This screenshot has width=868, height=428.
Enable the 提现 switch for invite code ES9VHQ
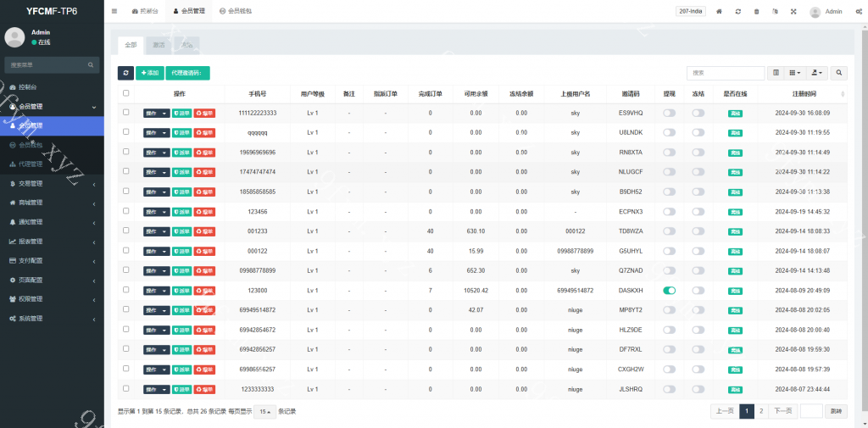[x=670, y=113]
